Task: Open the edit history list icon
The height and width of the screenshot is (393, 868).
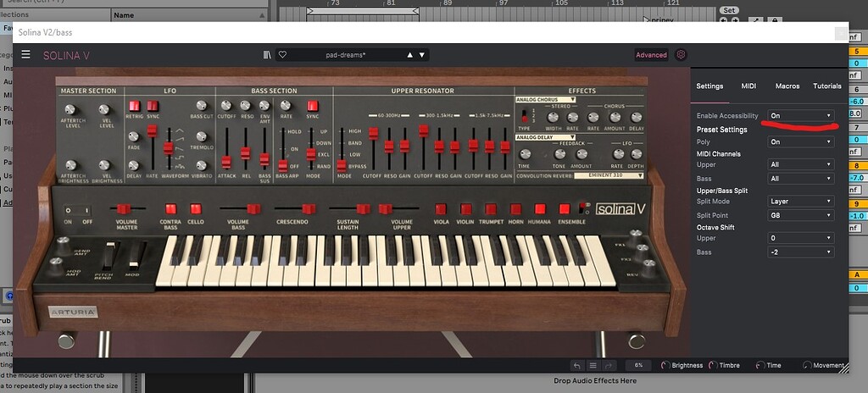Action: [593, 365]
